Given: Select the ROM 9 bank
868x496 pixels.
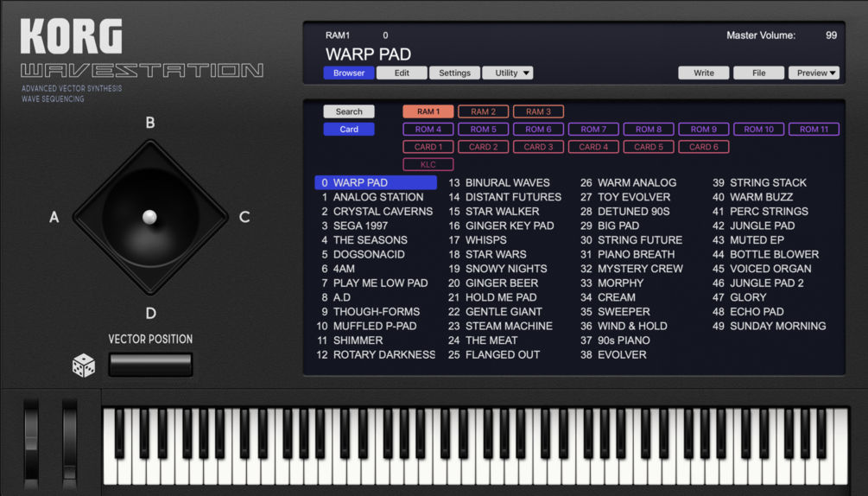Looking at the screenshot, I should (x=704, y=129).
